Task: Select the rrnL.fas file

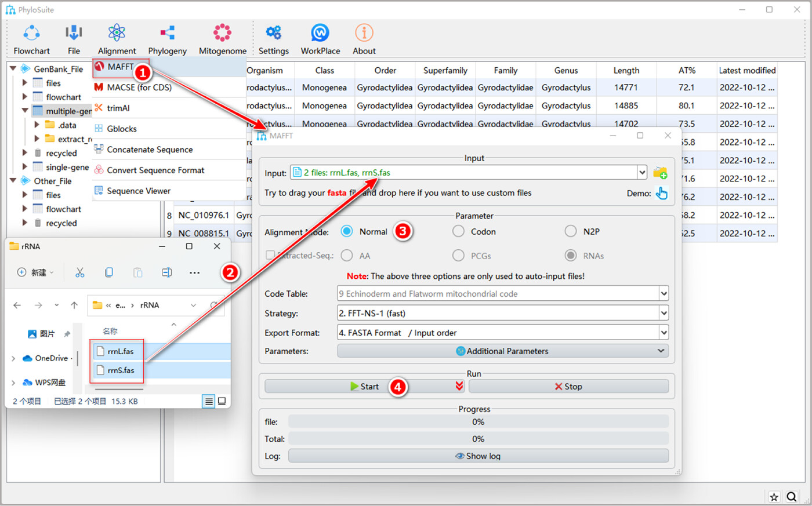Action: coord(121,351)
